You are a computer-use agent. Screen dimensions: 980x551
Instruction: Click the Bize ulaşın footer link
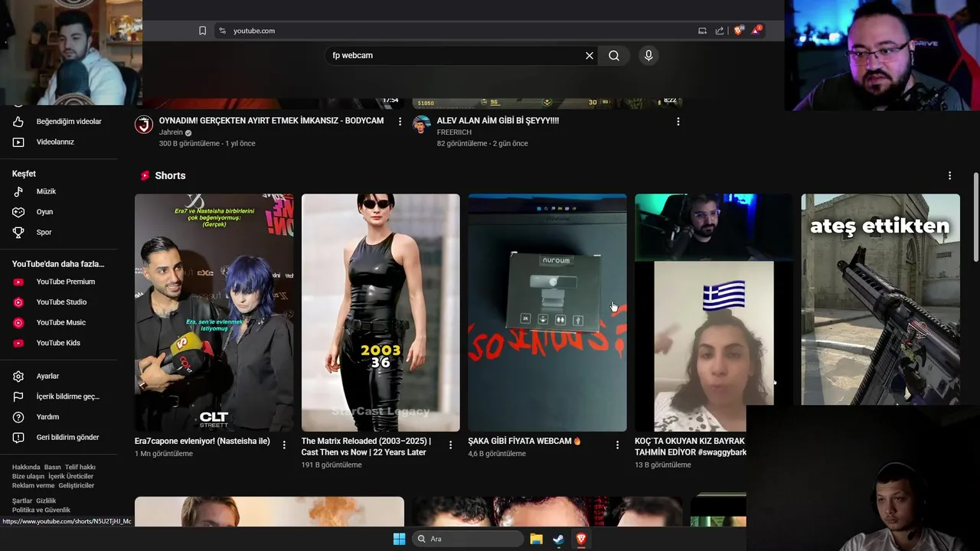(x=28, y=476)
